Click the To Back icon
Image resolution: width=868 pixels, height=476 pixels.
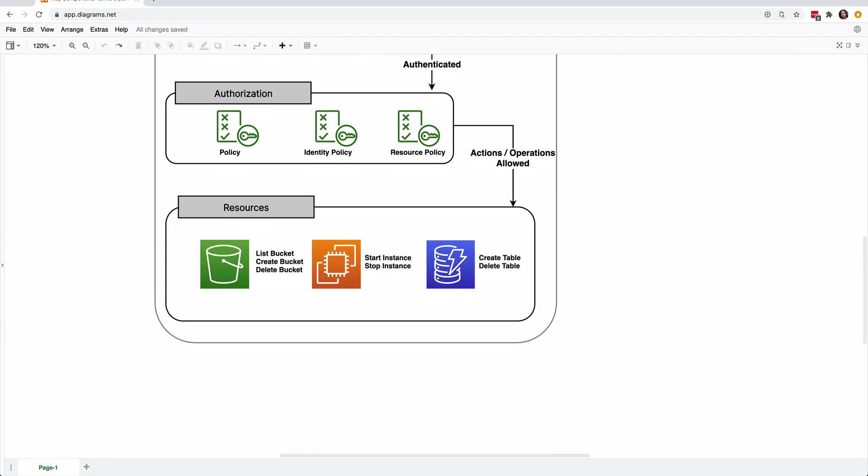171,46
